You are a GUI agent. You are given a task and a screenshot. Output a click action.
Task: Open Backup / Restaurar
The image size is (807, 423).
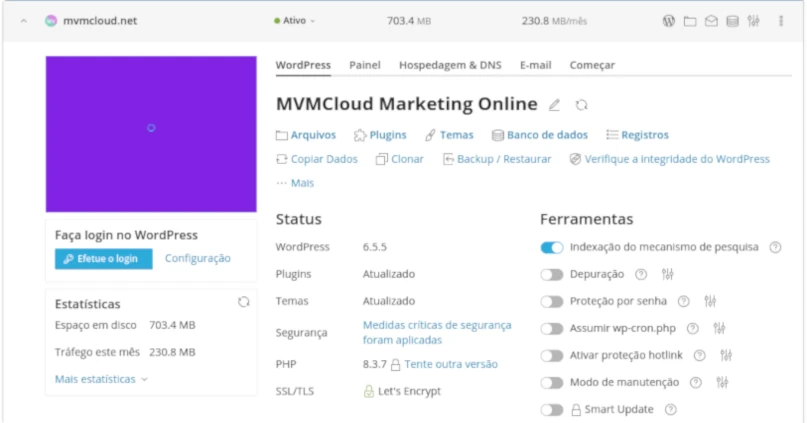(497, 160)
